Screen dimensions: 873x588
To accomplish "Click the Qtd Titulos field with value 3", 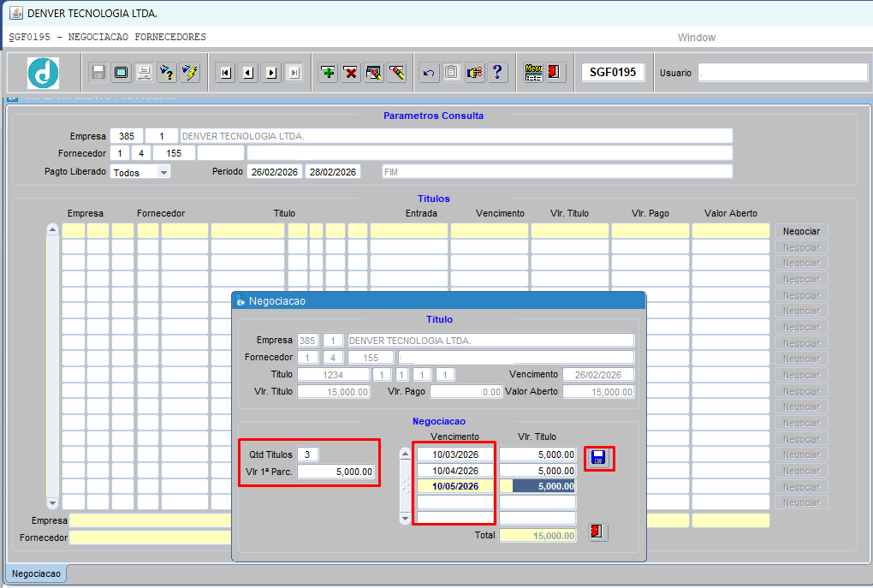I will pyautogui.click(x=308, y=454).
